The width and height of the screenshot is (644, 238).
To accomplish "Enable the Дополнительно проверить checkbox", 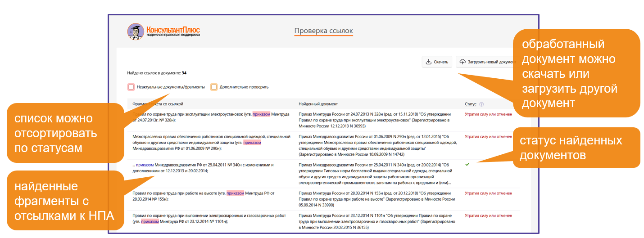I will pyautogui.click(x=214, y=87).
